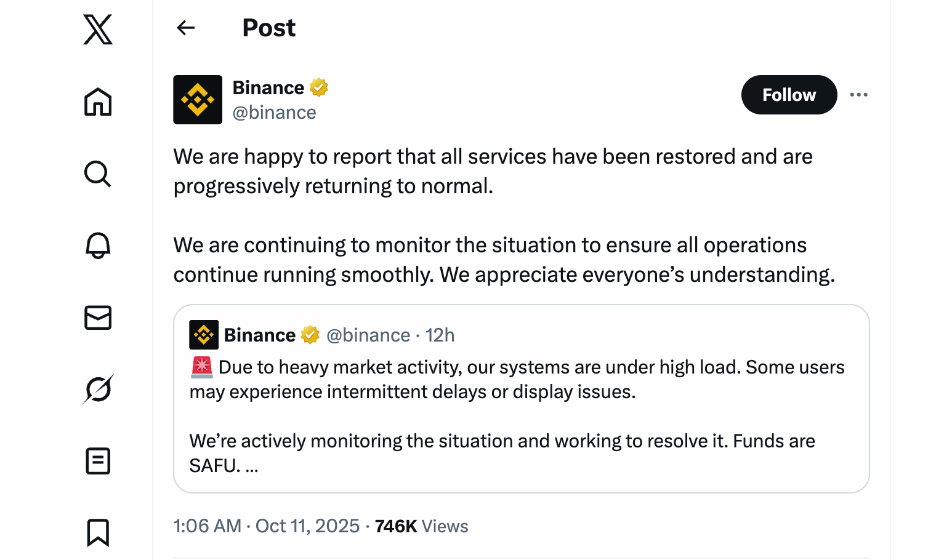Click the back arrow

coord(185,28)
